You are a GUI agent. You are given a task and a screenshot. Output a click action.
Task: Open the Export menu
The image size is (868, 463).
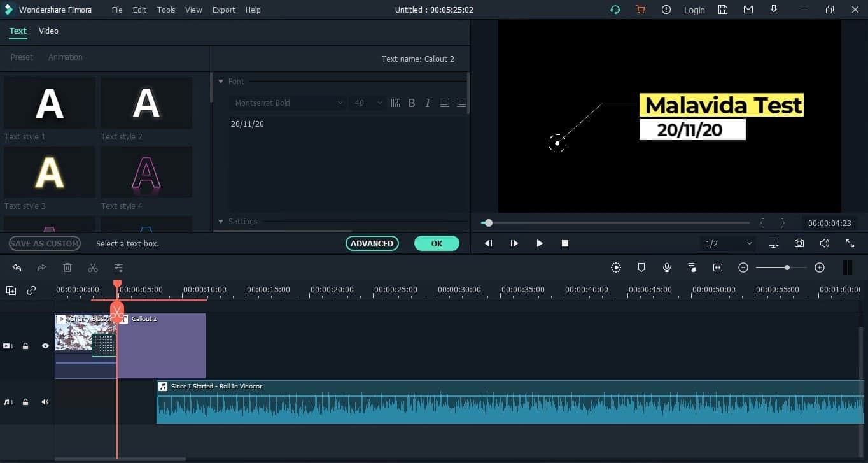[223, 10]
